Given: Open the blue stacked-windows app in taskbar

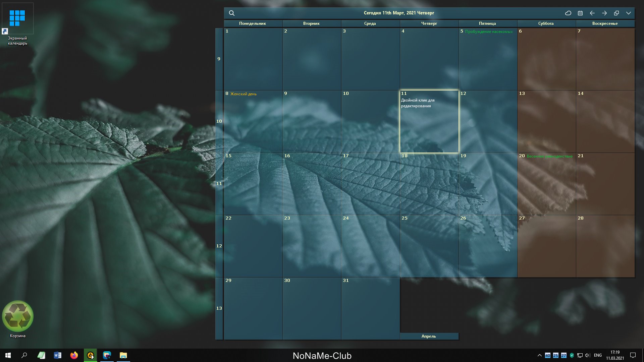Looking at the screenshot, I should [x=107, y=355].
